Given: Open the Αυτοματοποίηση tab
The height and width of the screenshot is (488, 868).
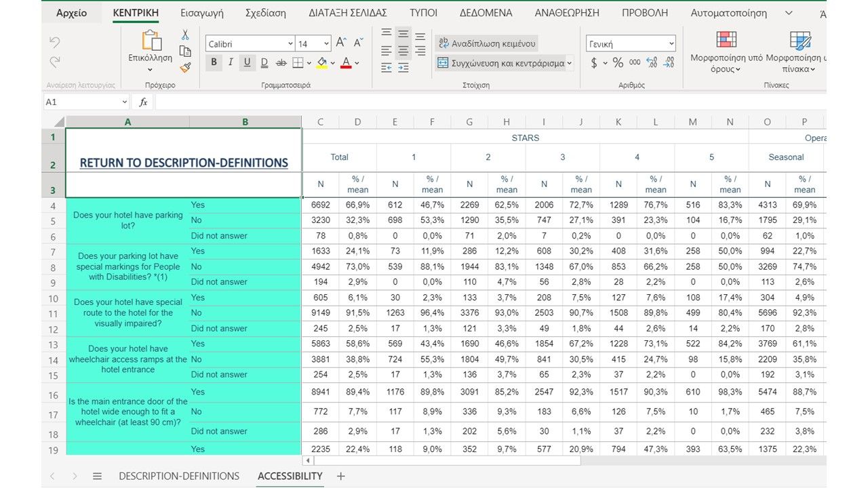Looking at the screenshot, I should click(x=729, y=13).
